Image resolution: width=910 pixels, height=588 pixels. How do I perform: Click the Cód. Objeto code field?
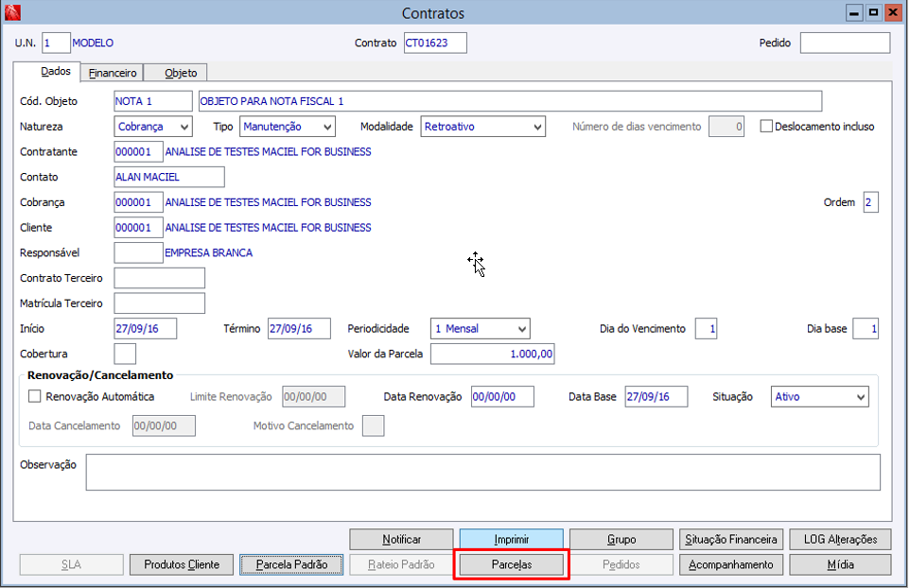tap(153, 101)
